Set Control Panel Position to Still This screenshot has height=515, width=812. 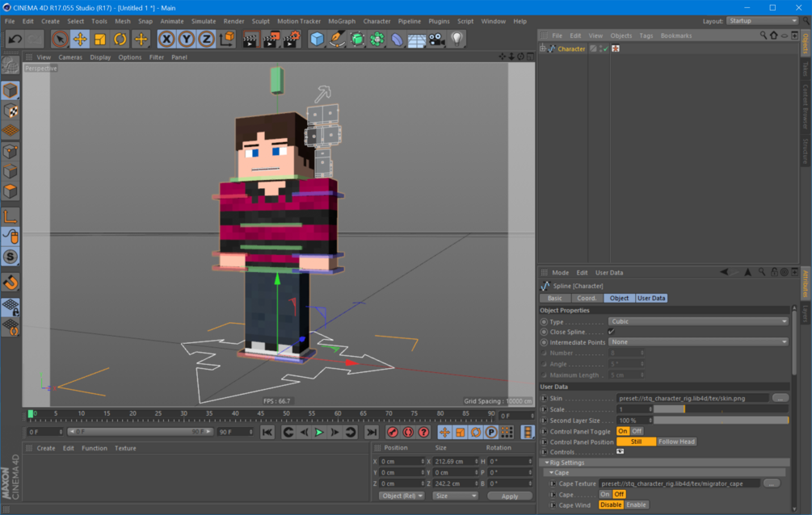tap(636, 442)
